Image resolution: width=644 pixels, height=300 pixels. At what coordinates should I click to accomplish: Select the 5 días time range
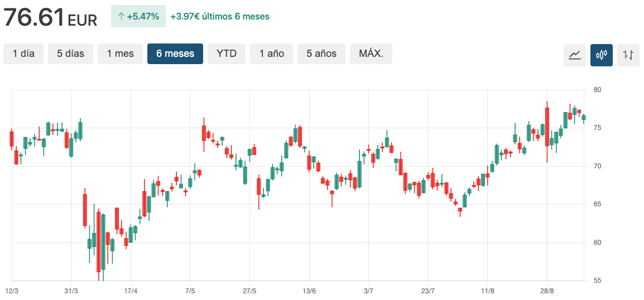click(x=70, y=54)
